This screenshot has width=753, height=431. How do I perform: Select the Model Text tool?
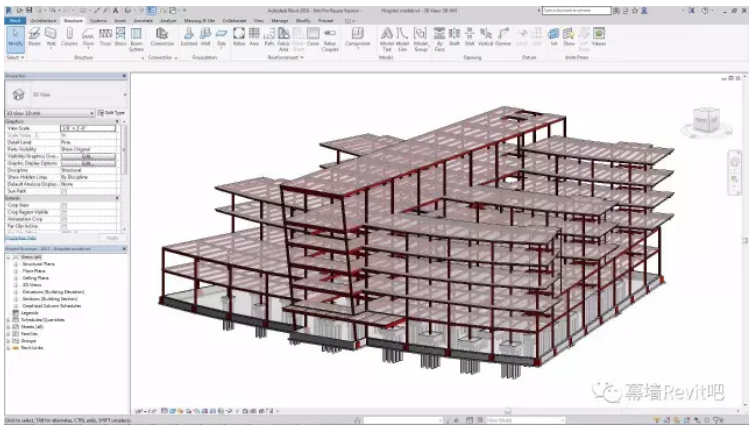pyautogui.click(x=387, y=39)
